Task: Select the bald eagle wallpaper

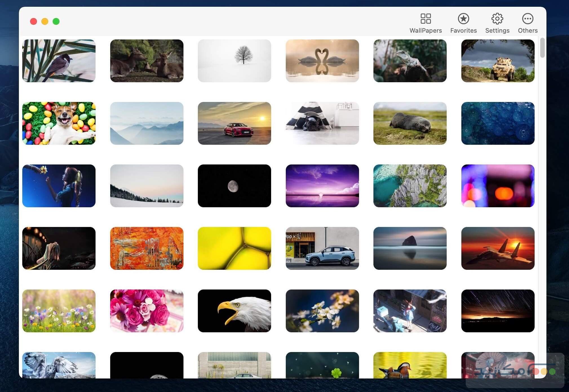Action: coord(234,311)
